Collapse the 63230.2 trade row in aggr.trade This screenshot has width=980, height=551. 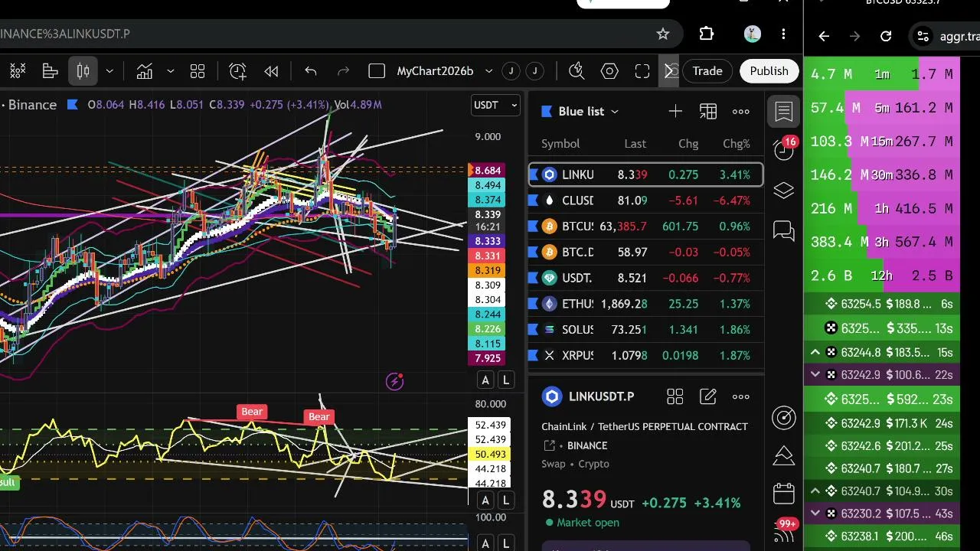(815, 514)
